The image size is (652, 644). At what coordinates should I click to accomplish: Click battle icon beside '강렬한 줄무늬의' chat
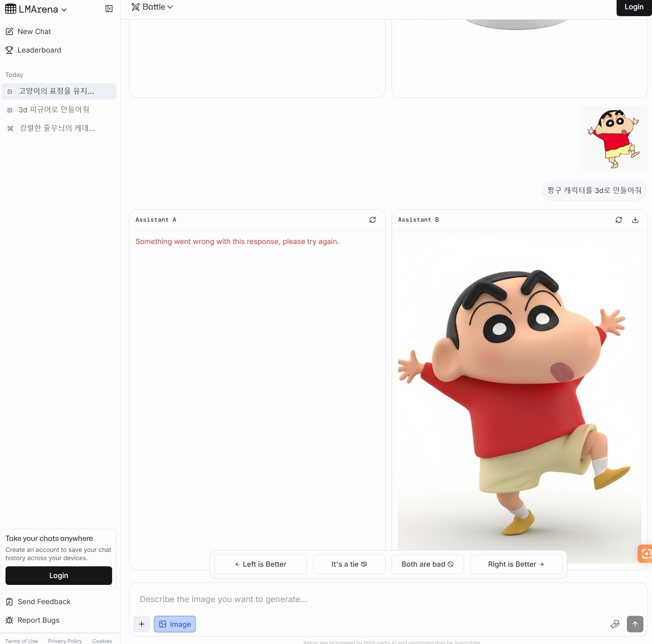10,129
